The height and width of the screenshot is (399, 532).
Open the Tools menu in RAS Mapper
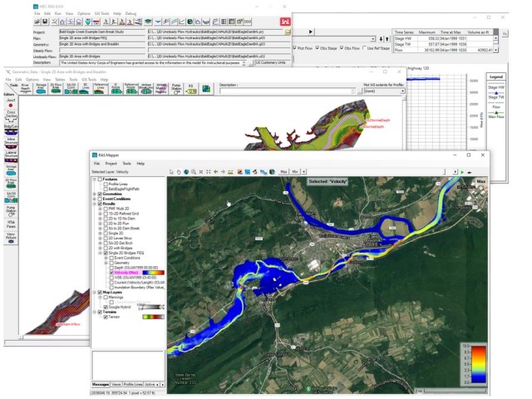click(x=127, y=164)
